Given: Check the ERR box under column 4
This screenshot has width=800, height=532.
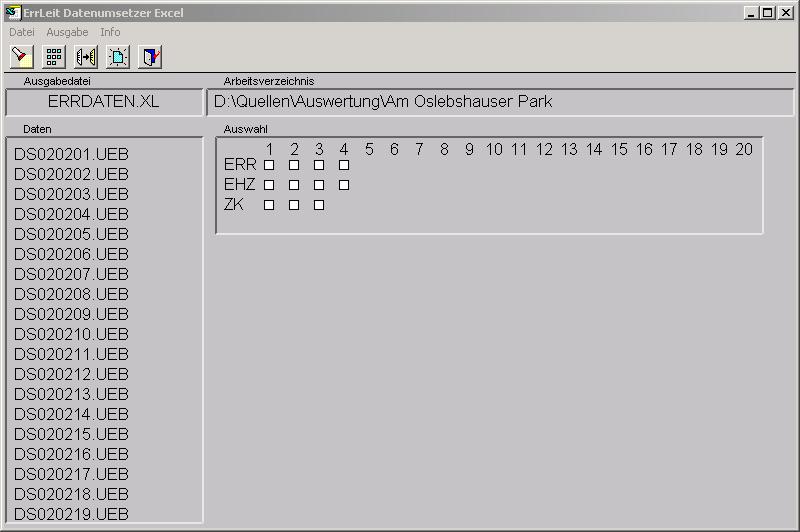Looking at the screenshot, I should 344,165.
